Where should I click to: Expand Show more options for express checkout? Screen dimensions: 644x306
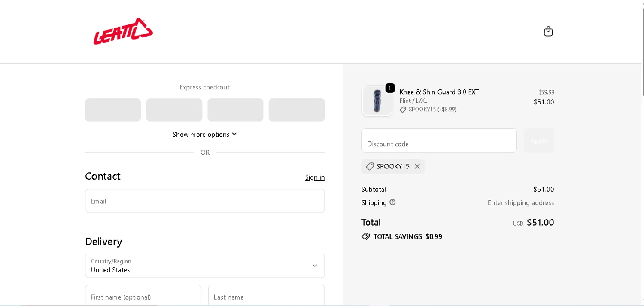(x=205, y=134)
